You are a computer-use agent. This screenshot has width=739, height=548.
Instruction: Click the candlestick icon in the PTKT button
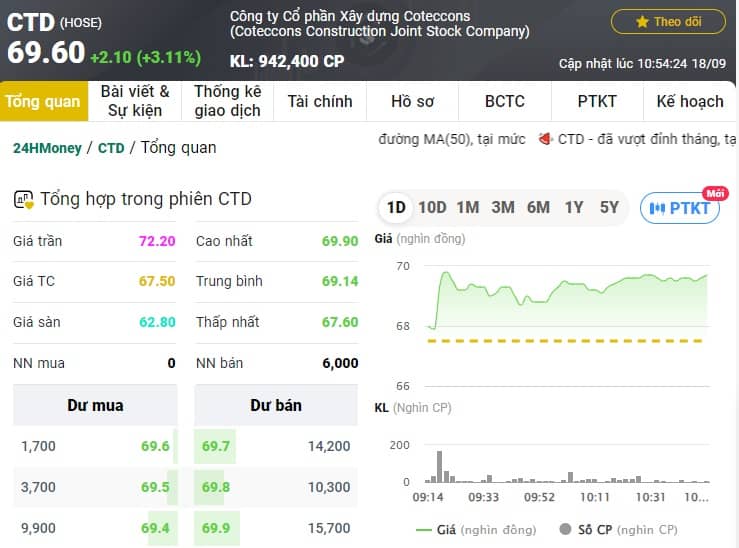tap(657, 208)
